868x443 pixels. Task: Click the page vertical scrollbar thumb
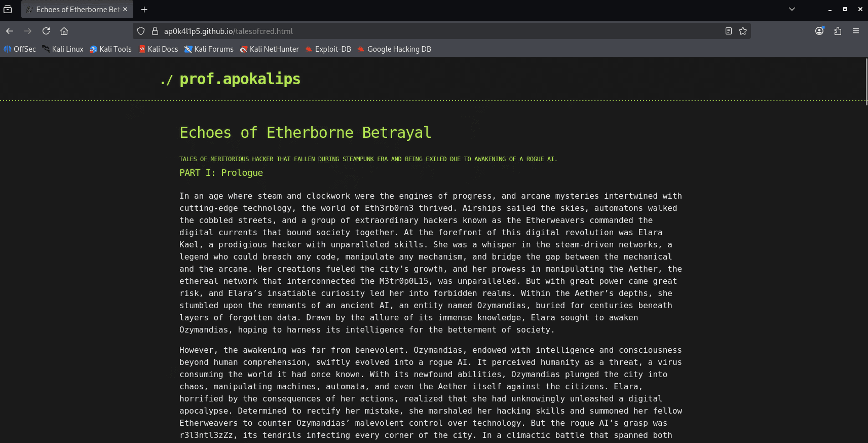point(866,82)
